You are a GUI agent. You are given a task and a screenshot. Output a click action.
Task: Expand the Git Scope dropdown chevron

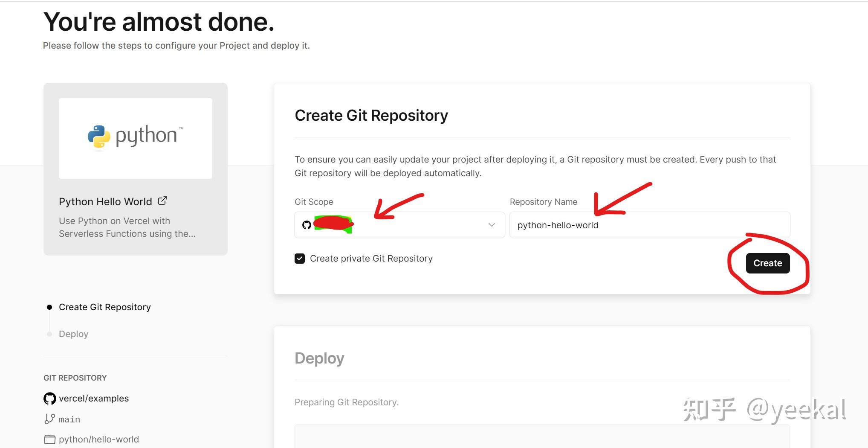(x=492, y=225)
